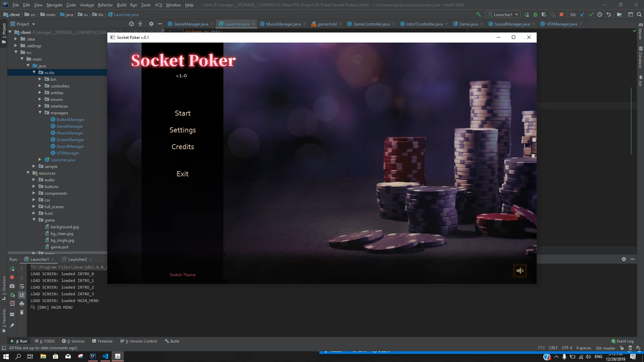The image size is (644, 362).
Task: Open Visual Studio Code from the taskbar
Action: (105, 356)
